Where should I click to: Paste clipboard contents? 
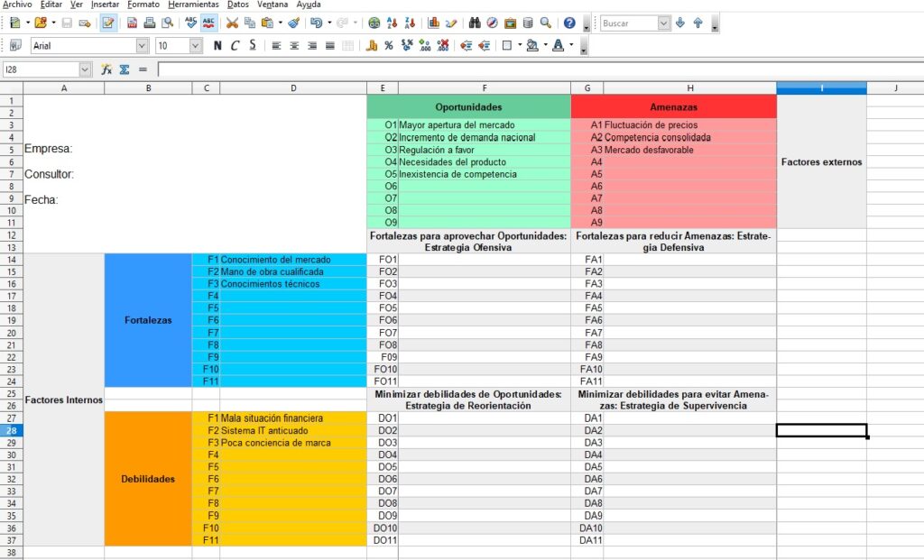click(x=267, y=23)
